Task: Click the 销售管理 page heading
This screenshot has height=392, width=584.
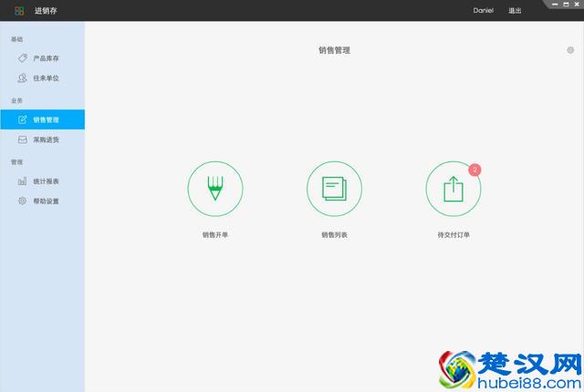Action: 335,50
